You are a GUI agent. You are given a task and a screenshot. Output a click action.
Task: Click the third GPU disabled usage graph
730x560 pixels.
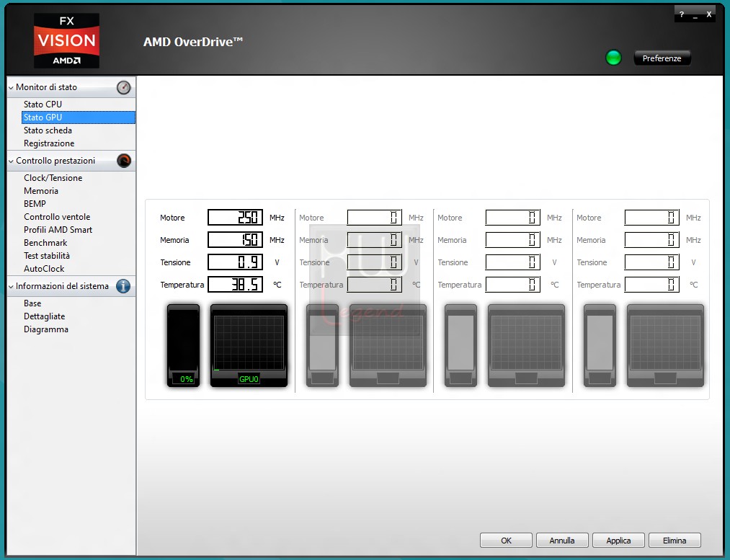(x=527, y=345)
